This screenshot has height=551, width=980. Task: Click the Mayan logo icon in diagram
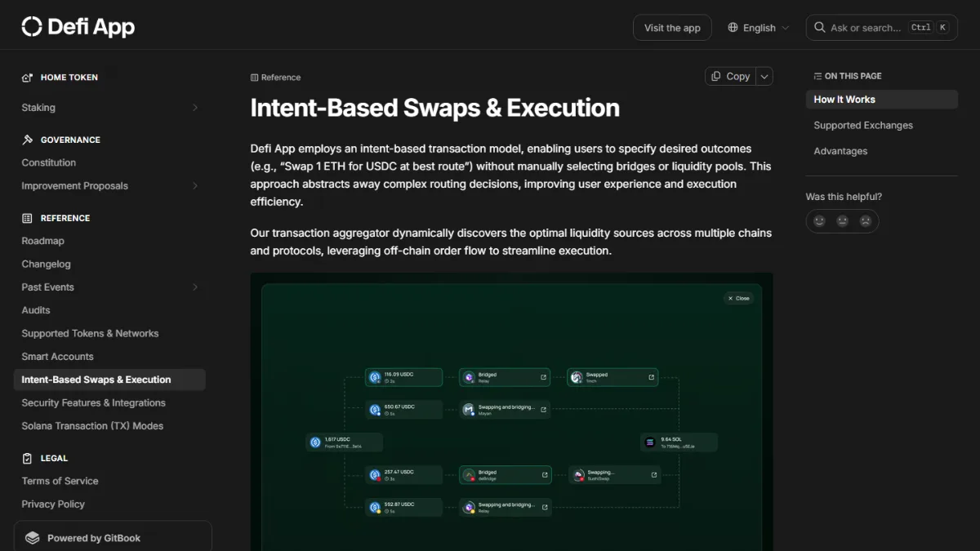tap(469, 410)
